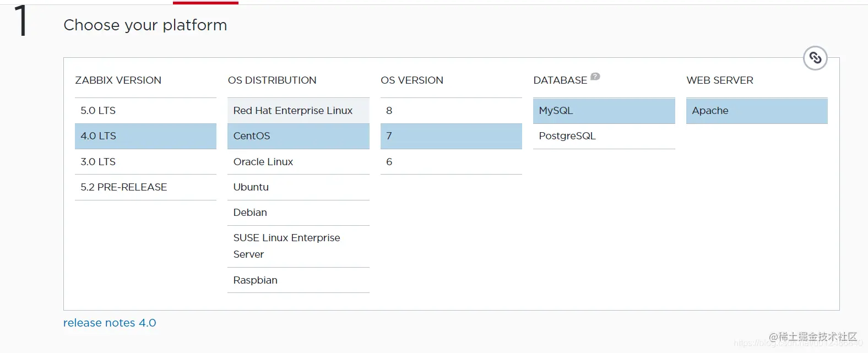Screen dimensions: 868x353
Task: Select OS version 6
Action: pos(451,162)
